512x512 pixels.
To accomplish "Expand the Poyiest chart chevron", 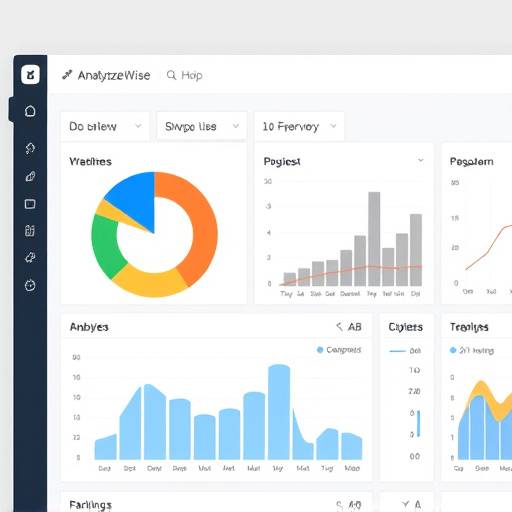I will tap(421, 160).
